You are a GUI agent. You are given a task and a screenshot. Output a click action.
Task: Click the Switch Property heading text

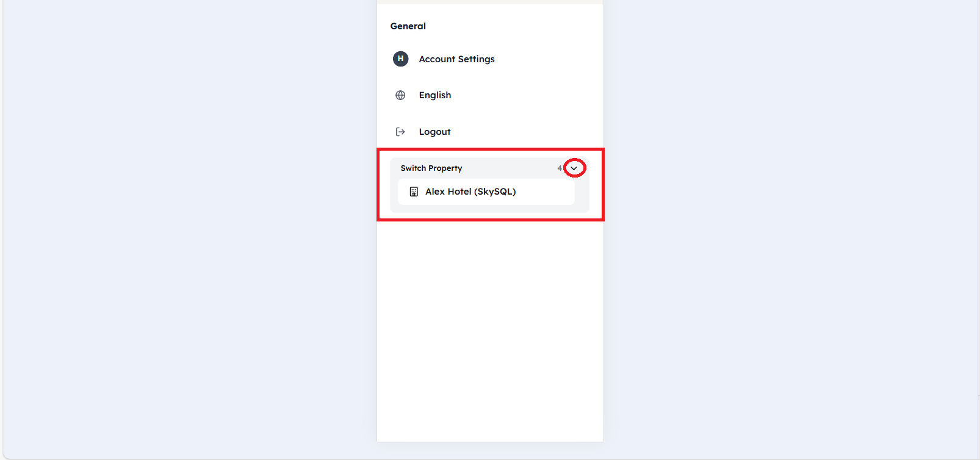(431, 168)
